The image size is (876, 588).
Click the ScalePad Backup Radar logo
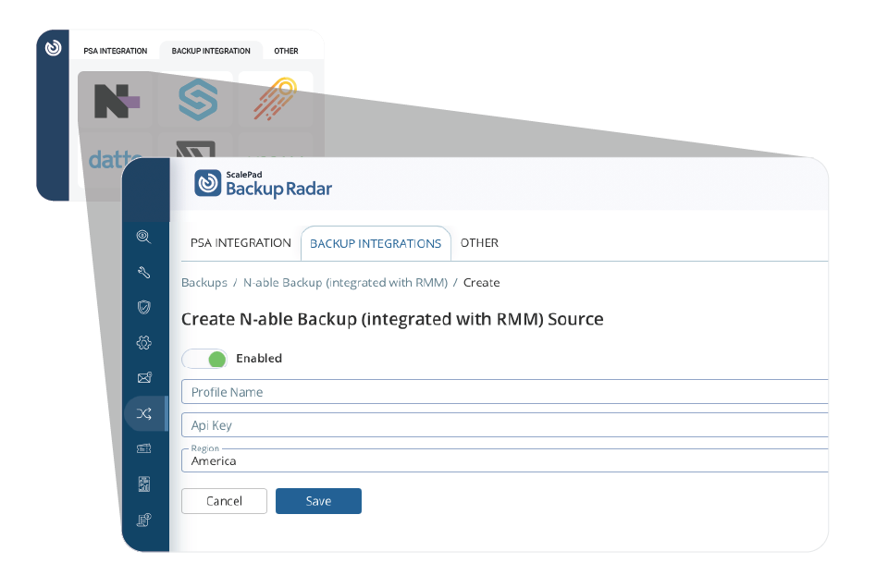coord(263,184)
